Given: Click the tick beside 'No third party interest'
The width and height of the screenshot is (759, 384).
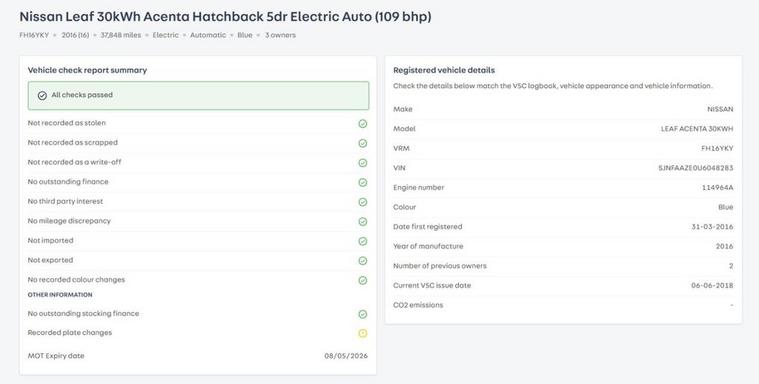Looking at the screenshot, I should click(363, 202).
